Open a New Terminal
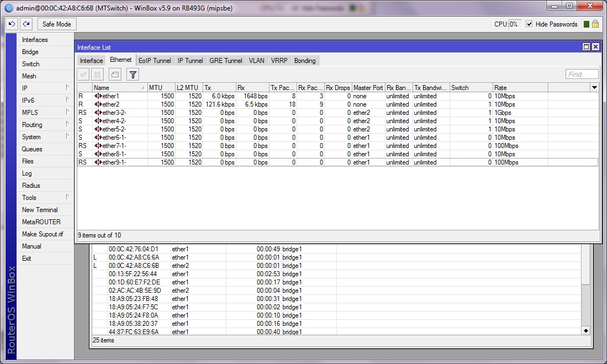 [x=45, y=209]
